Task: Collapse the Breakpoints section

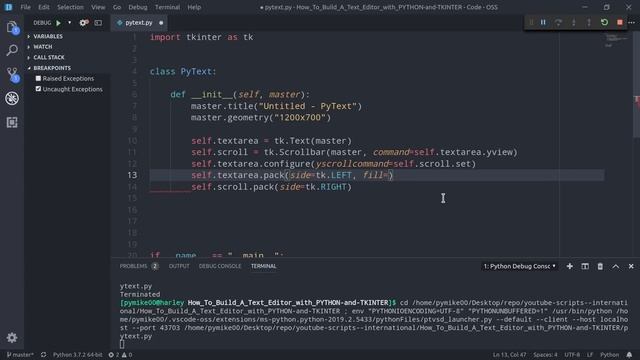Action: [x=52, y=68]
